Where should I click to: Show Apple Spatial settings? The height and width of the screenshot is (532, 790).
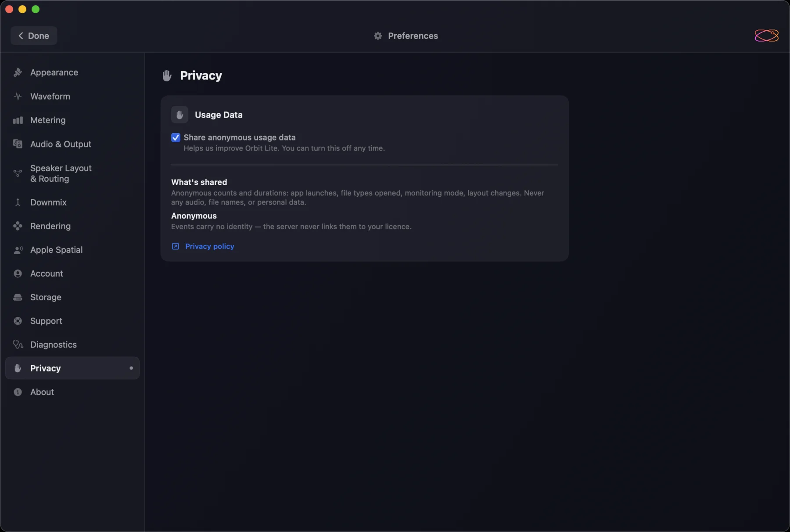(72, 250)
